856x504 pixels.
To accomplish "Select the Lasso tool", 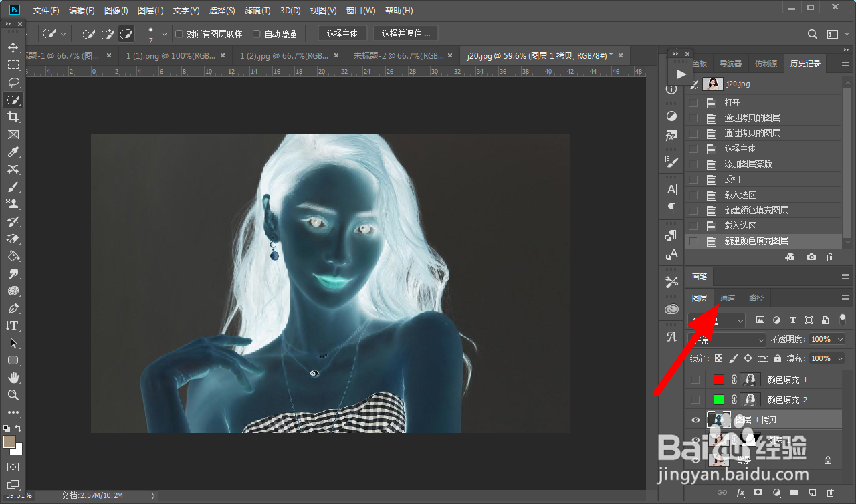I will 13,82.
